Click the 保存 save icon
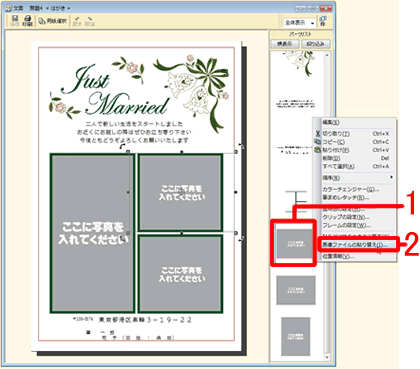The width and height of the screenshot is (420, 369). coord(14,21)
